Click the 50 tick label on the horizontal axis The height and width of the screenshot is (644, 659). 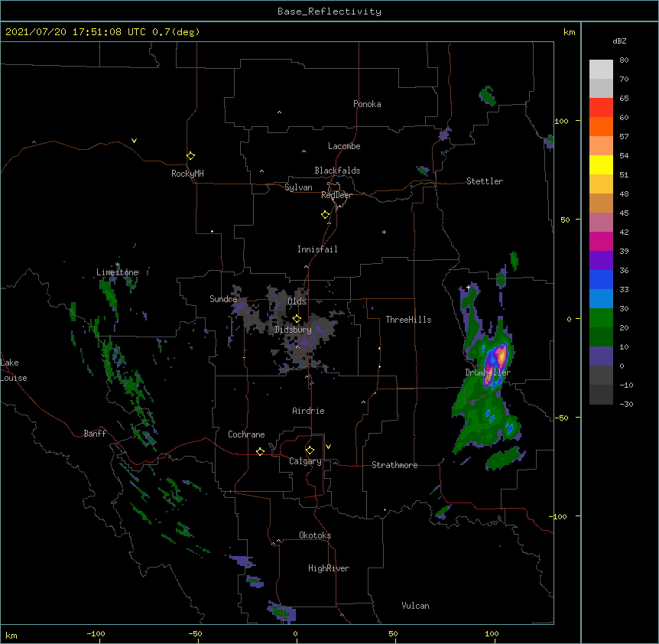click(x=394, y=633)
